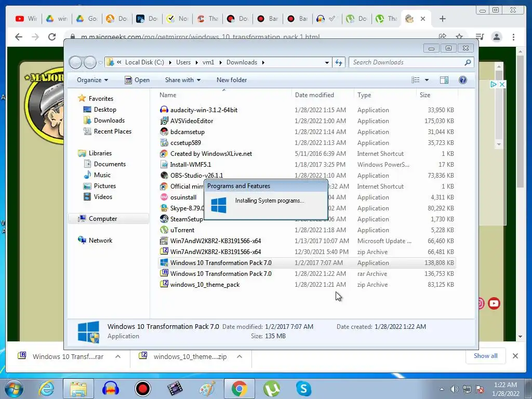
Task: Reload the Chrome page
Action: (x=52, y=37)
